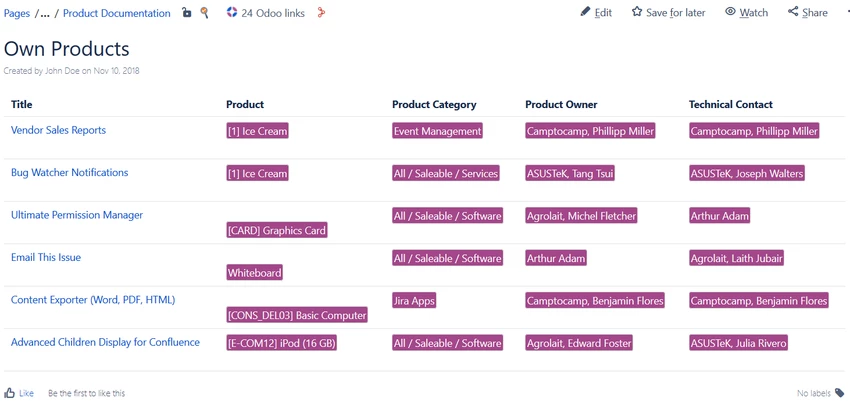Click the Product column header
Image resolution: width=850 pixels, height=405 pixels.
245,105
